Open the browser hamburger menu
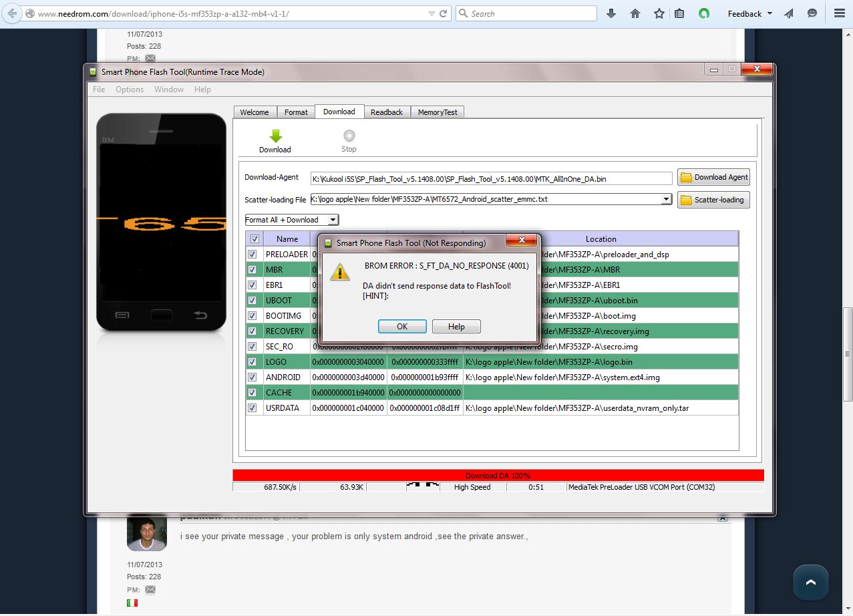 840,13
